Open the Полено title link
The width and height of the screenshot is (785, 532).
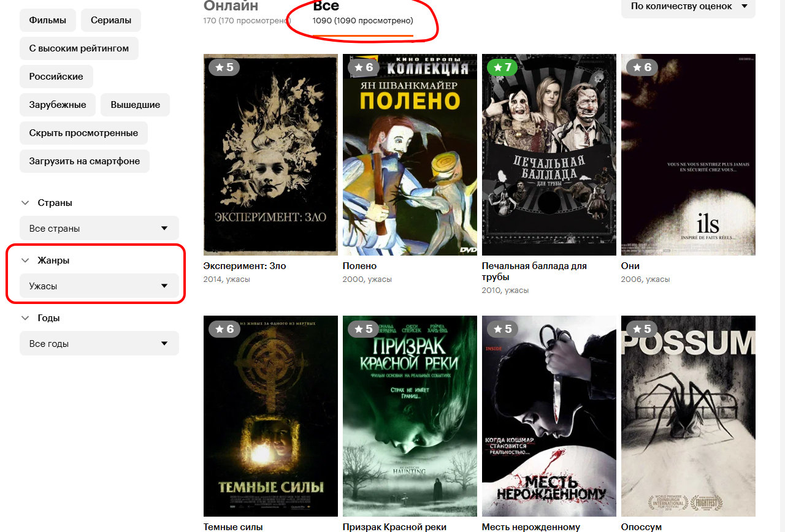(359, 266)
